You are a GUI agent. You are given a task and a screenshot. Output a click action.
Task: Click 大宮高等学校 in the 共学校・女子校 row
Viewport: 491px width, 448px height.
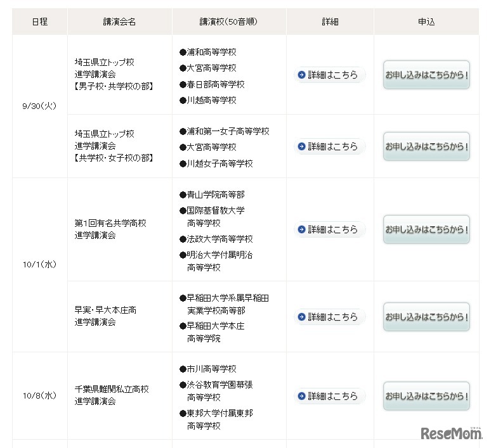pyautogui.click(x=208, y=148)
